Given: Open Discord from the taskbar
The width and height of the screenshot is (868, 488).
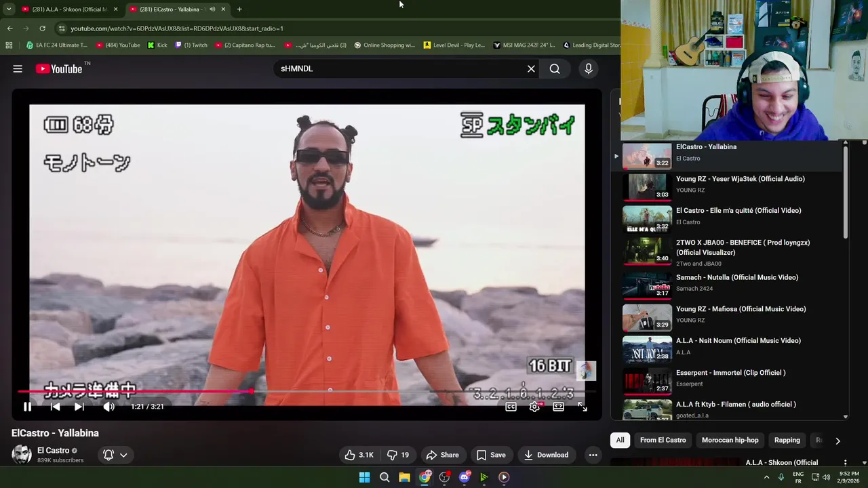Looking at the screenshot, I should click(465, 477).
